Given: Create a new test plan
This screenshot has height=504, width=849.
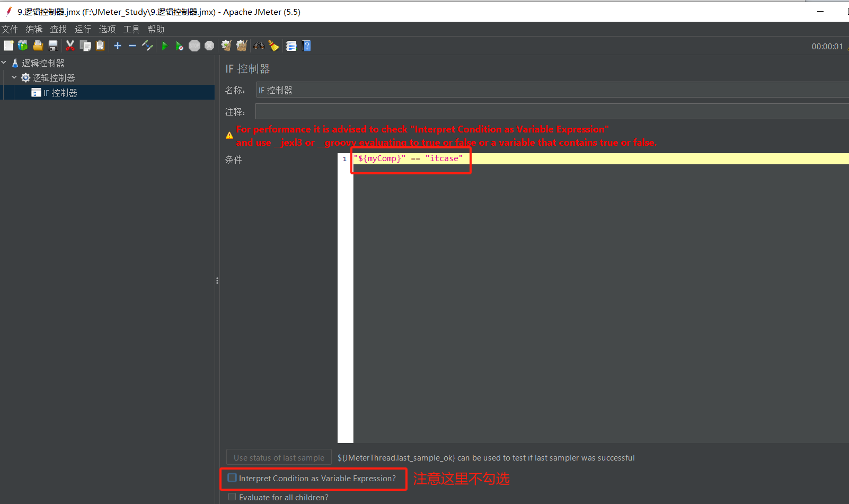Looking at the screenshot, I should (x=8, y=46).
